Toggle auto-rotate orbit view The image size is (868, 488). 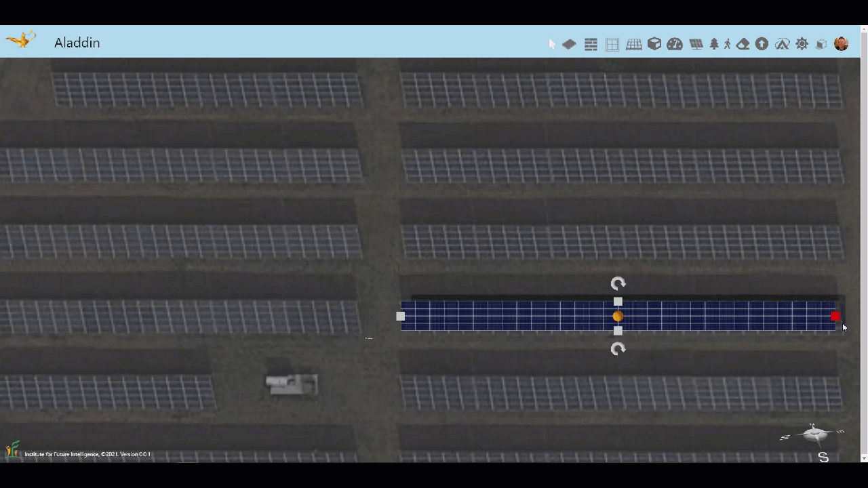[782, 44]
